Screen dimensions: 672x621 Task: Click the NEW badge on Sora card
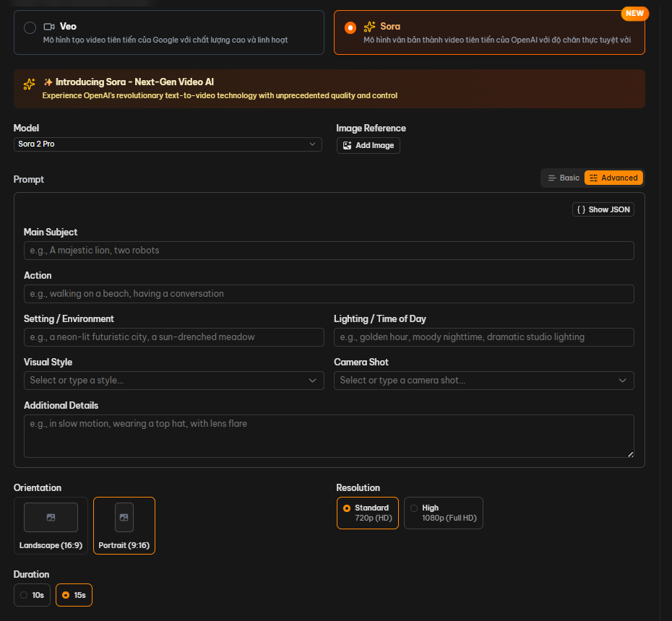click(634, 13)
